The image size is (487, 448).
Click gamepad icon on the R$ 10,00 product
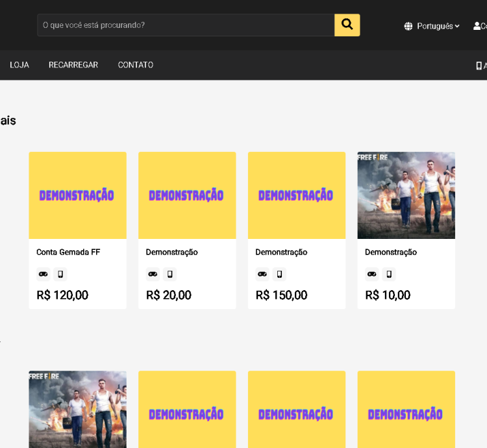372,274
